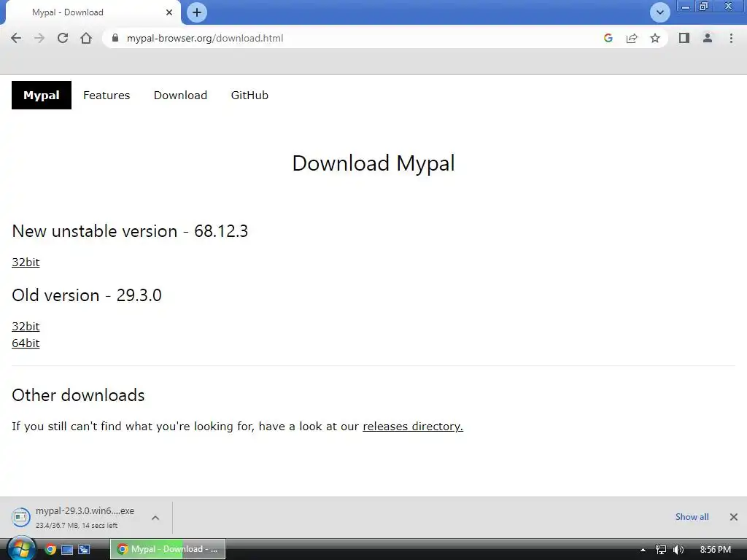Open the tab search dropdown
This screenshot has width=747, height=560.
[x=659, y=12]
